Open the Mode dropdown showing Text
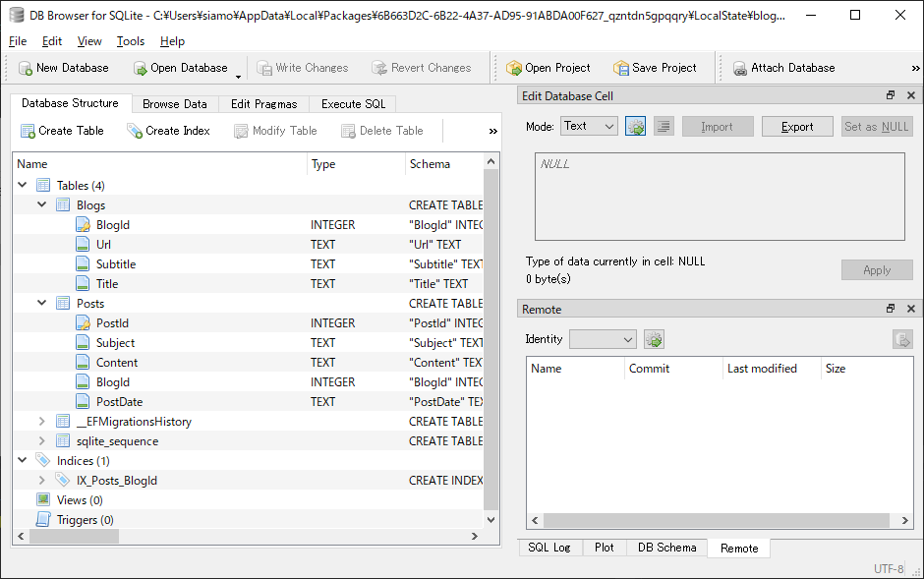924x579 pixels. [587, 126]
